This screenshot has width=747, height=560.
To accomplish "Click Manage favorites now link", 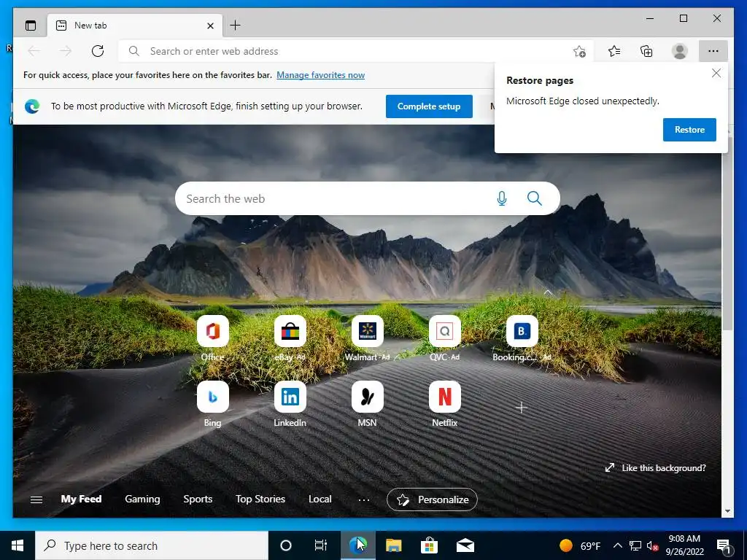I will [x=321, y=75].
